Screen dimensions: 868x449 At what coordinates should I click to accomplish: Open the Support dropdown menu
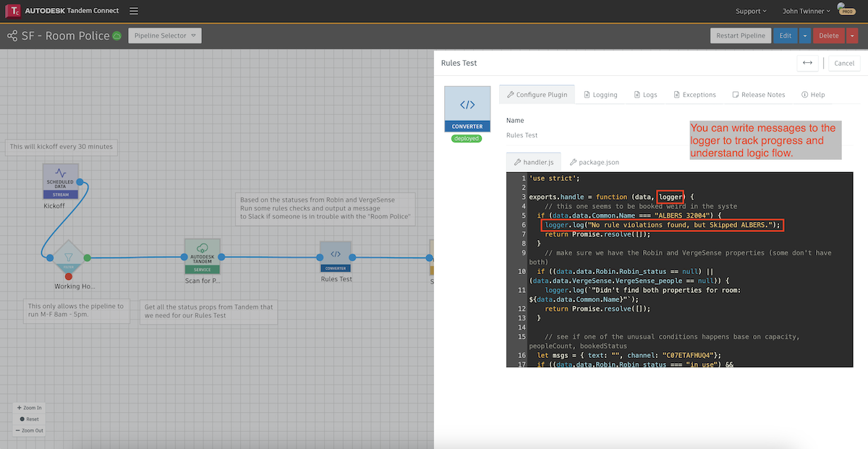[752, 12]
